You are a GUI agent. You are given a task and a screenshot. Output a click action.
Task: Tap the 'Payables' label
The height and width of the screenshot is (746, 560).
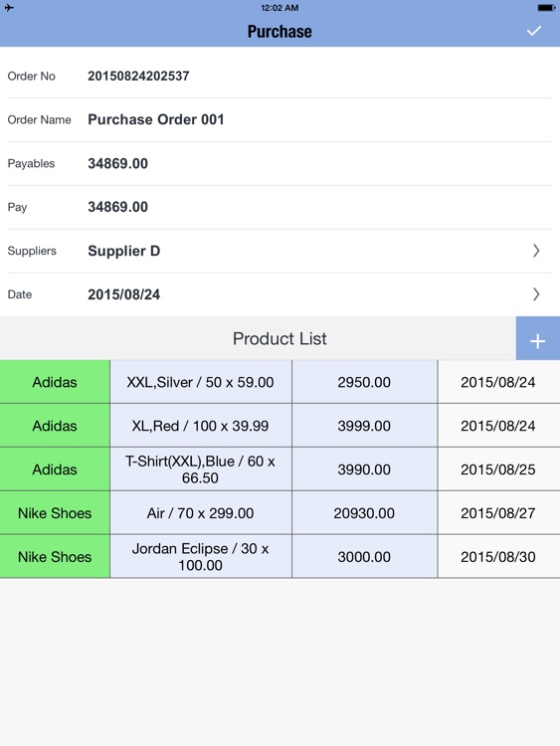click(32, 164)
